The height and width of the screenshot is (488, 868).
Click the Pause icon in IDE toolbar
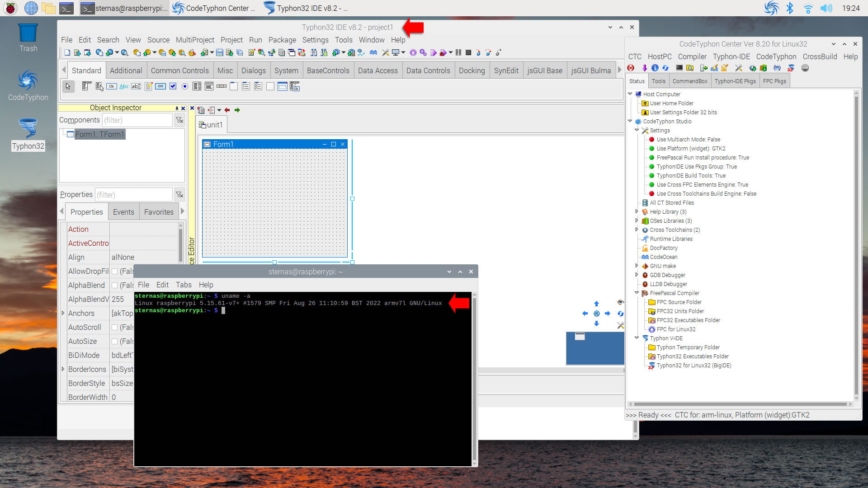pos(458,53)
